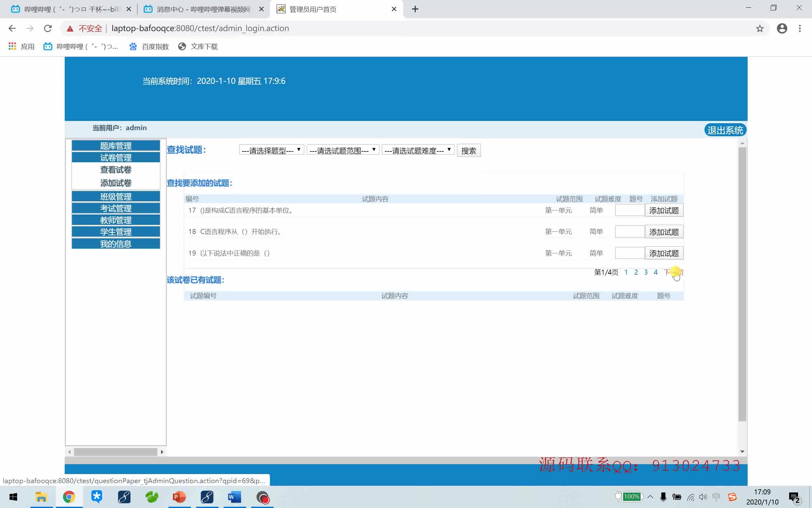This screenshot has width=812, height=508.
Task: Open the 请选试题范围 dropdown
Action: click(x=343, y=150)
